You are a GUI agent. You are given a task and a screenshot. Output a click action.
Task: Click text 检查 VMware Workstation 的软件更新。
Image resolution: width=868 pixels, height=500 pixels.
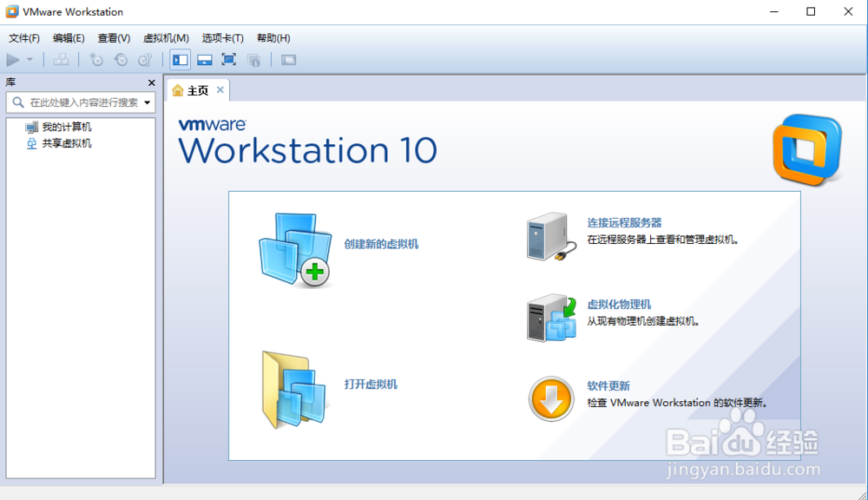678,403
